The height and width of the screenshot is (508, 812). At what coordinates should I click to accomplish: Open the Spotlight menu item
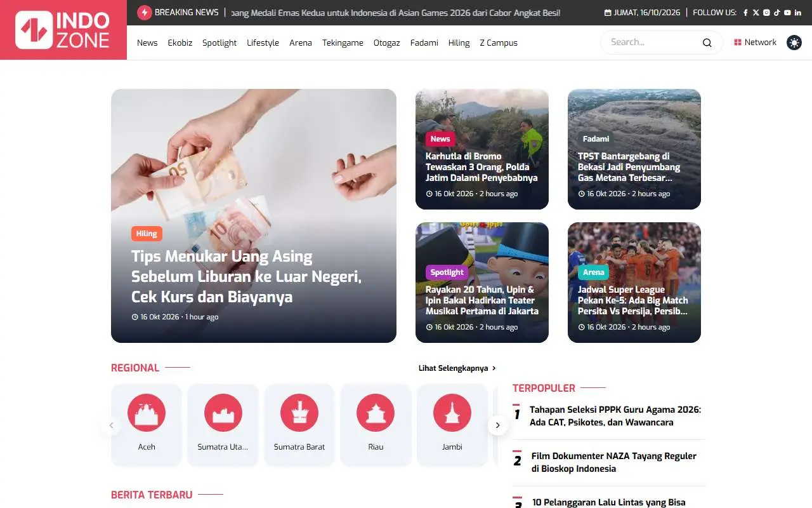pyautogui.click(x=219, y=43)
